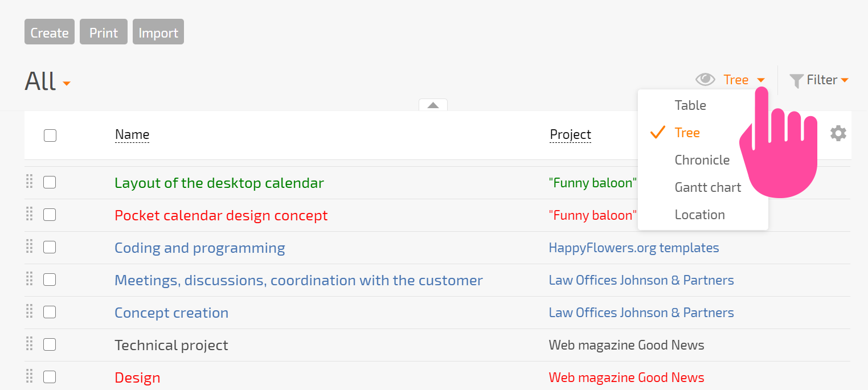Sort by the Project column header

[570, 134]
